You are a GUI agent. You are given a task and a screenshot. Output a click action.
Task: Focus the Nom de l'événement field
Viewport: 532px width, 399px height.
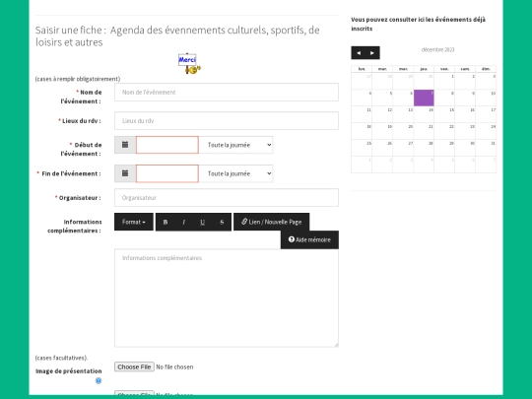tap(227, 92)
